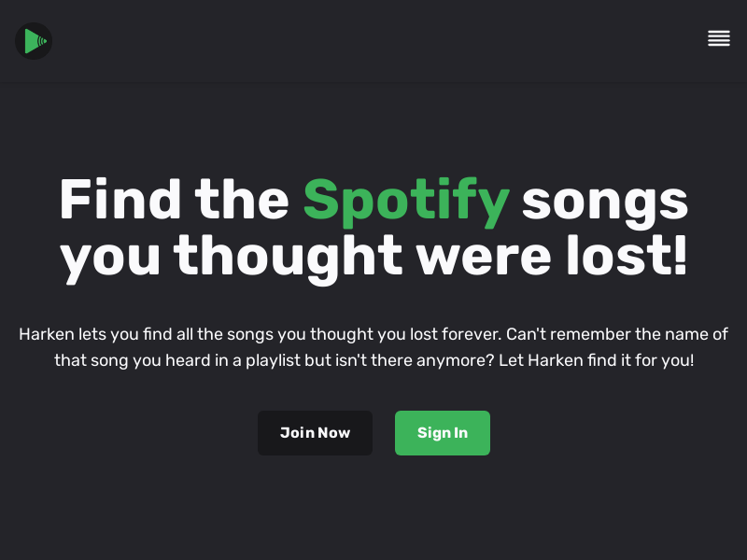Click the green Spotify word in headline
Screen dimensions: 747x560
point(406,200)
